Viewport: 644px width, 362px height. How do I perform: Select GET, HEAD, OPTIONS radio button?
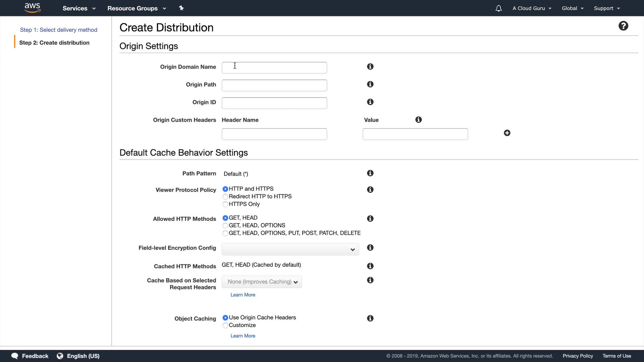(x=225, y=226)
